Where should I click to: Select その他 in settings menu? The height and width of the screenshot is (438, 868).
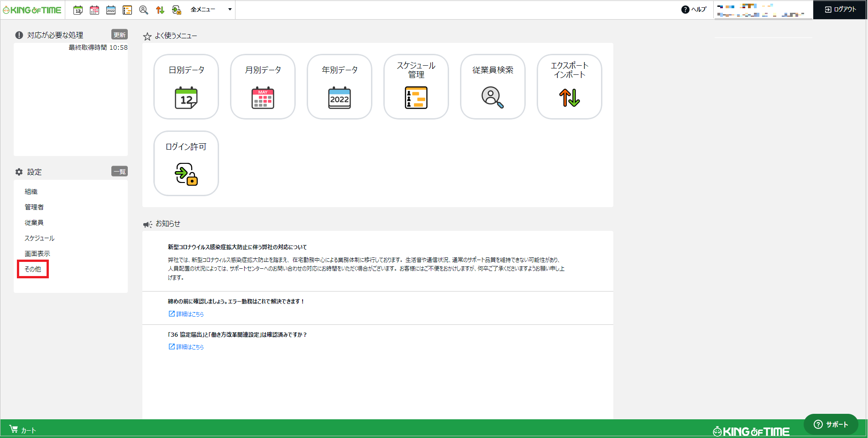click(x=33, y=269)
